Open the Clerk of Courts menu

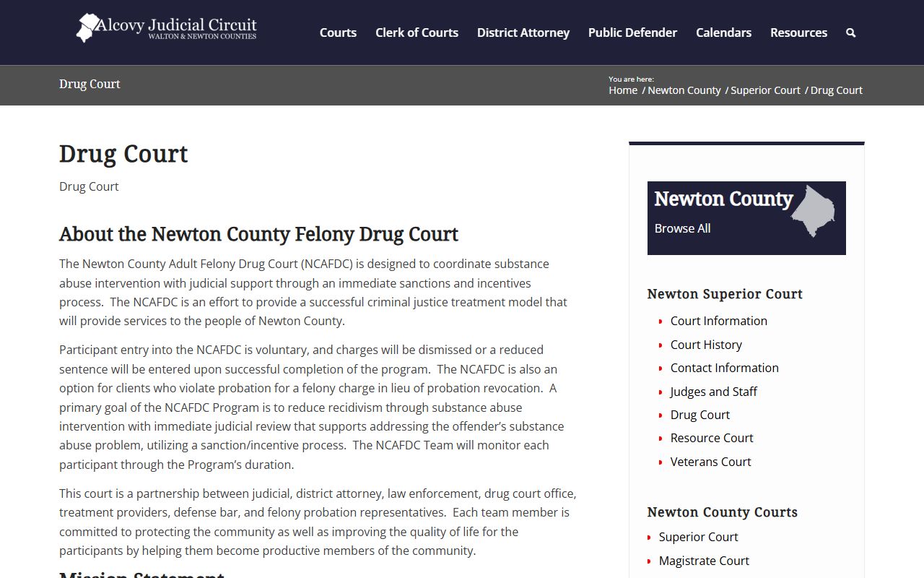(417, 33)
